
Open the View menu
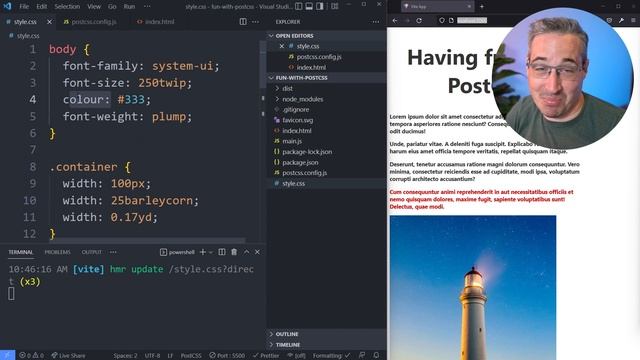pyautogui.click(x=94, y=7)
